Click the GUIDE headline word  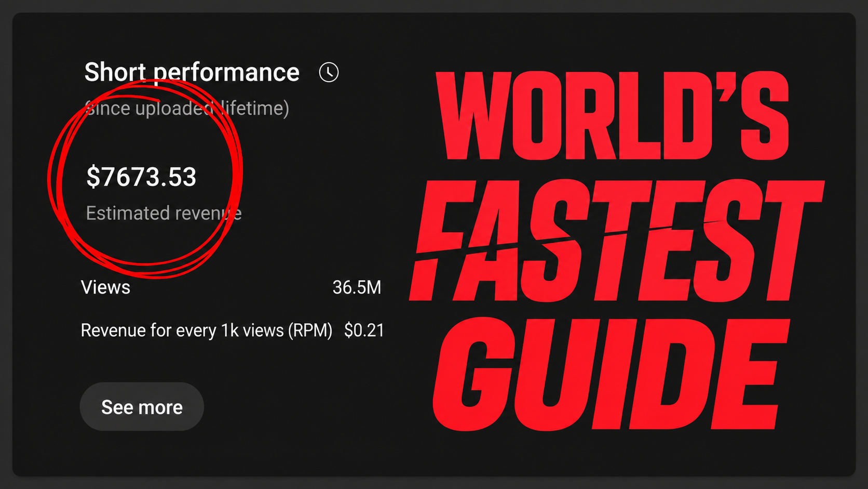pyautogui.click(x=611, y=374)
